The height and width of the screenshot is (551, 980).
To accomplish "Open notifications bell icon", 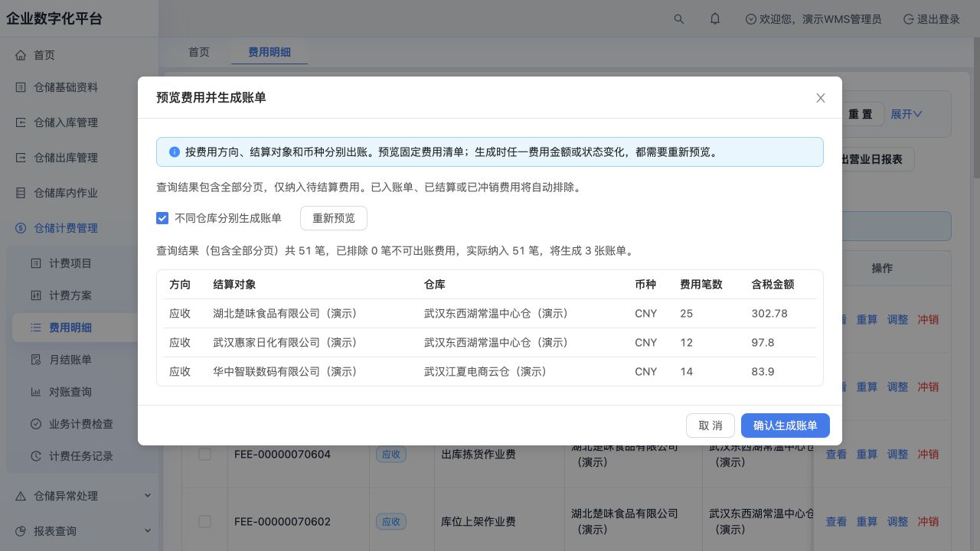I will coord(715,19).
